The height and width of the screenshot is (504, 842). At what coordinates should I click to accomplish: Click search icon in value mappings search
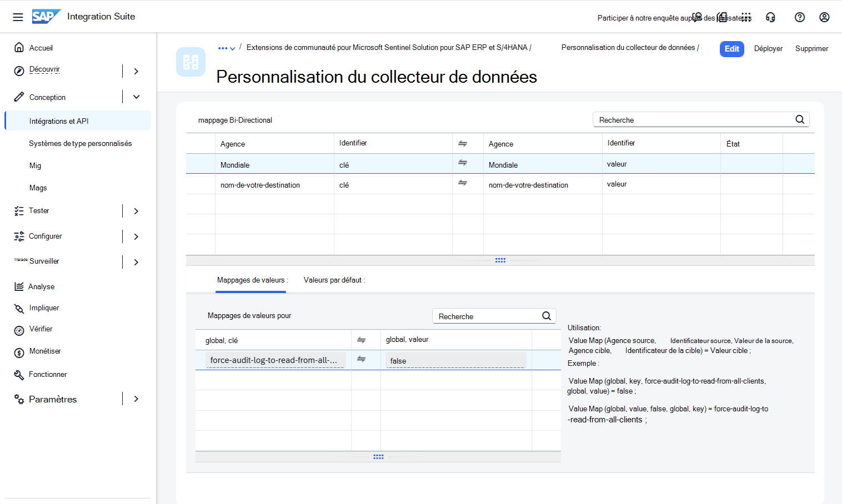click(547, 316)
